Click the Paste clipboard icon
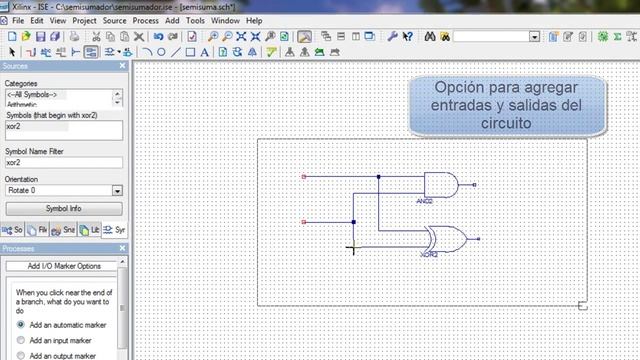This screenshot has width=640, height=360. pos(124,37)
